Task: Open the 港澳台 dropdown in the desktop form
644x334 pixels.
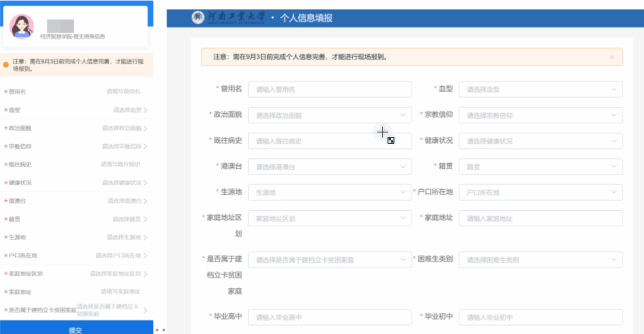Action: pyautogui.click(x=329, y=167)
